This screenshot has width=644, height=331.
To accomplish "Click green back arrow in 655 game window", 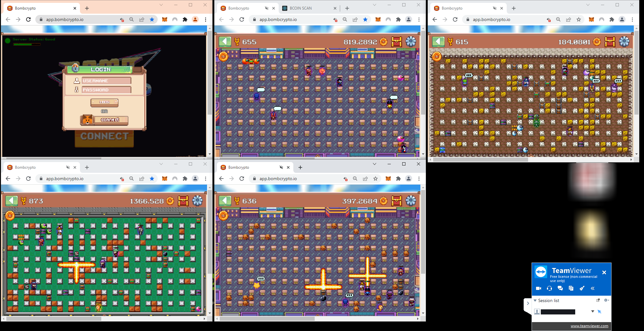I will click(225, 41).
